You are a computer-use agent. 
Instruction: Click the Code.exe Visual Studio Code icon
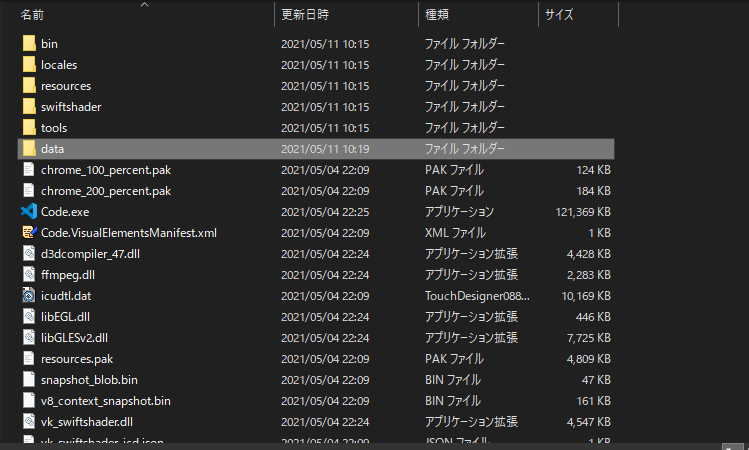point(29,212)
